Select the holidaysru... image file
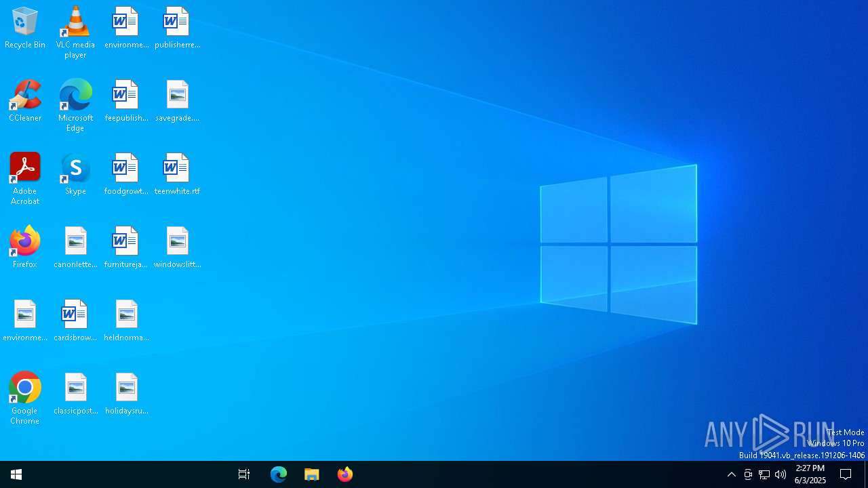 [126, 394]
